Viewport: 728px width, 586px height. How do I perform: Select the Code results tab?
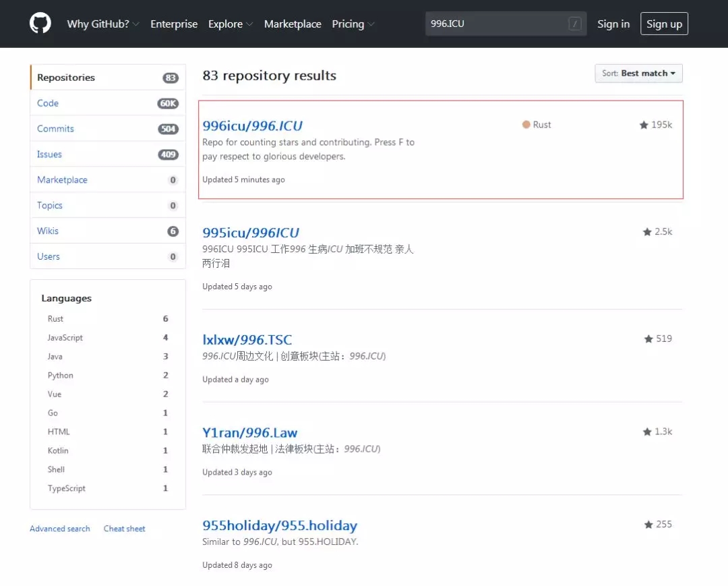(x=48, y=103)
